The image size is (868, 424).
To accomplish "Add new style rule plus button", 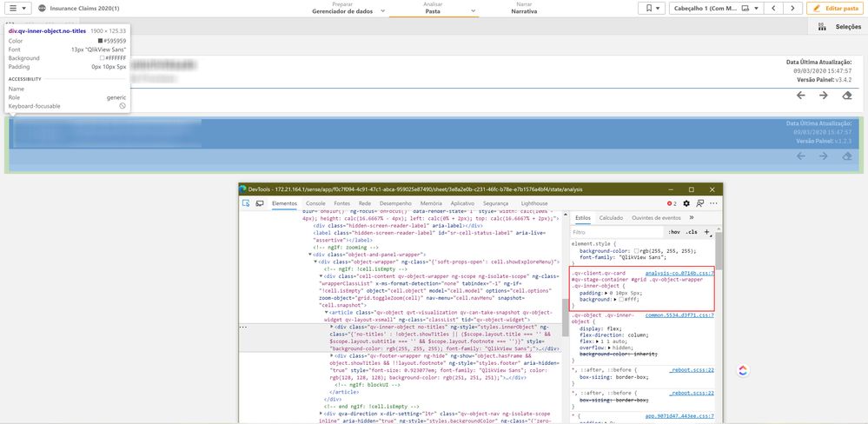I will click(x=706, y=233).
